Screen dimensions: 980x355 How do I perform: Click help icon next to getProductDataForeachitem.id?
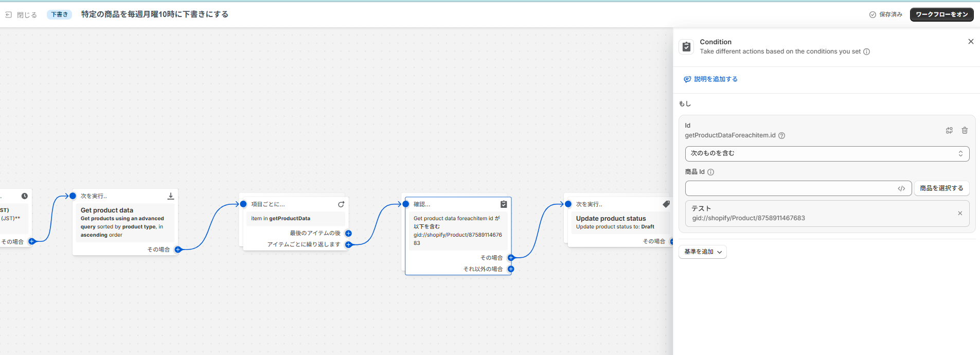point(781,135)
